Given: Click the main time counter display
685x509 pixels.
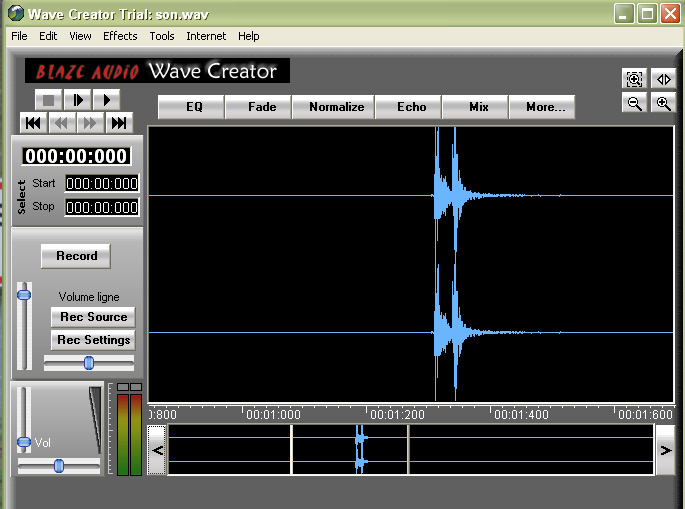Looking at the screenshot, I should pos(76,156).
